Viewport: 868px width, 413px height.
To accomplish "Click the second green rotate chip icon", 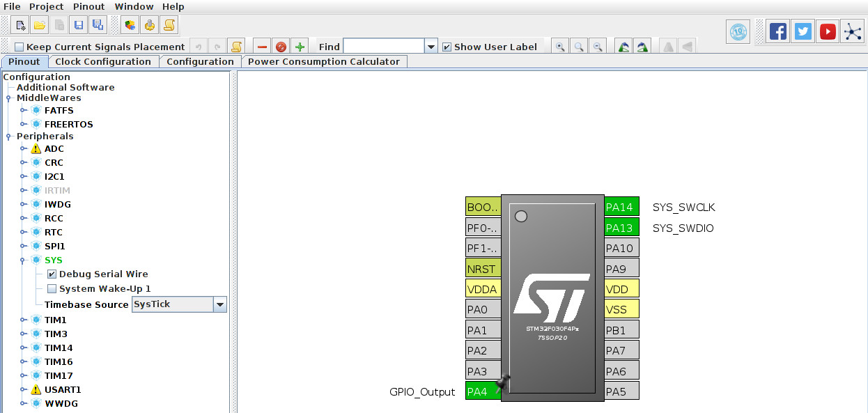I will coord(643,47).
